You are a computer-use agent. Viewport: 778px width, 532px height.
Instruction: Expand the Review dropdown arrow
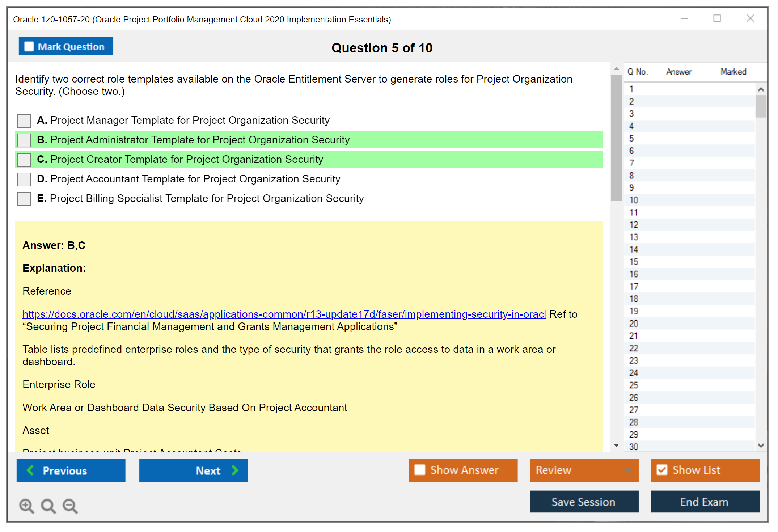(628, 470)
